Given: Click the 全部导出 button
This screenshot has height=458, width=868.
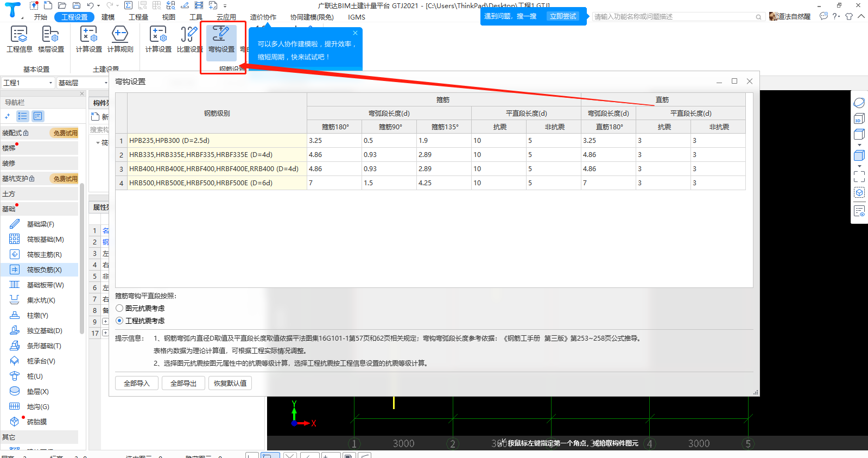Looking at the screenshot, I should [x=183, y=383].
